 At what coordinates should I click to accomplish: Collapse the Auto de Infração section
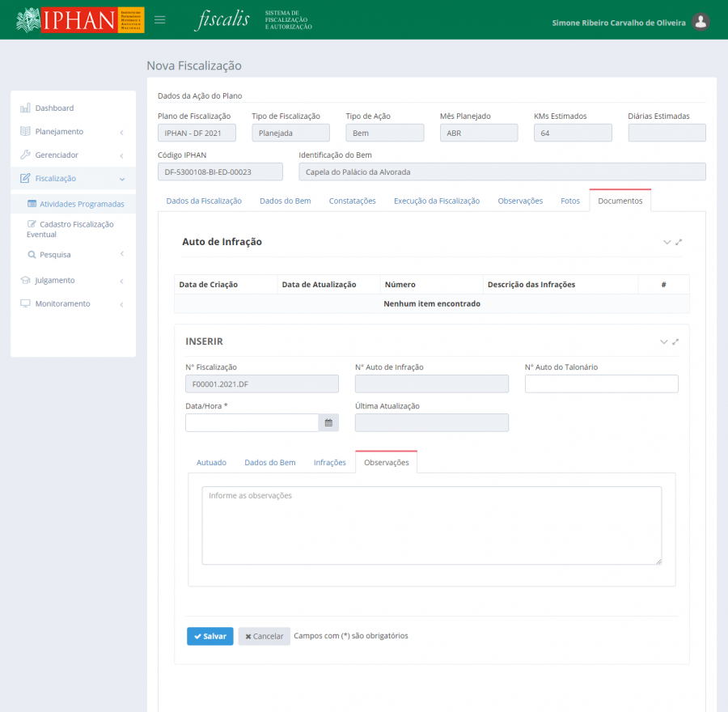tap(667, 242)
